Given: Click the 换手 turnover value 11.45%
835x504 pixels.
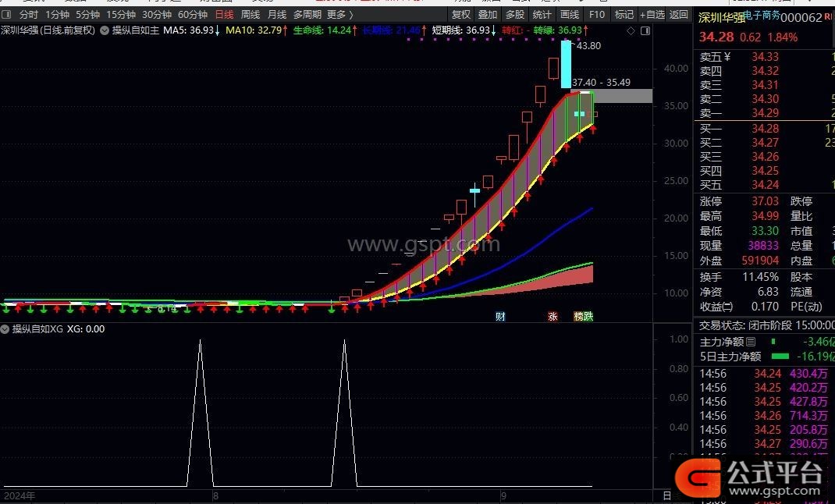Looking at the screenshot, I should 760,277.
